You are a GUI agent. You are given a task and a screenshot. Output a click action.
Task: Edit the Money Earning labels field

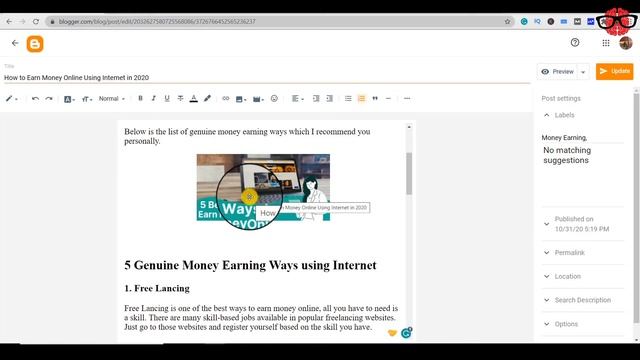coord(582,138)
